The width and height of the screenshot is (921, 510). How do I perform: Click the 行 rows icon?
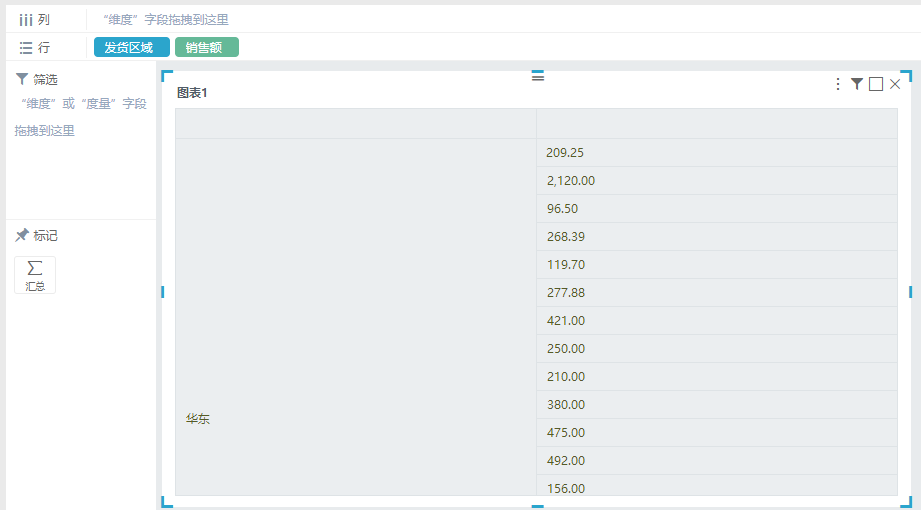25,48
